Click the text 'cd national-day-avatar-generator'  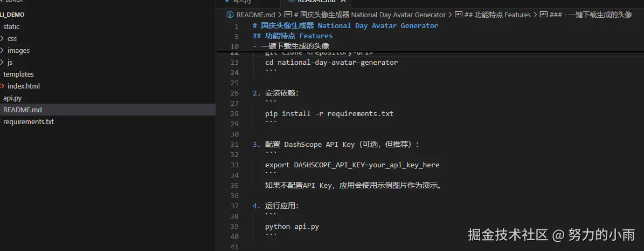(x=331, y=63)
